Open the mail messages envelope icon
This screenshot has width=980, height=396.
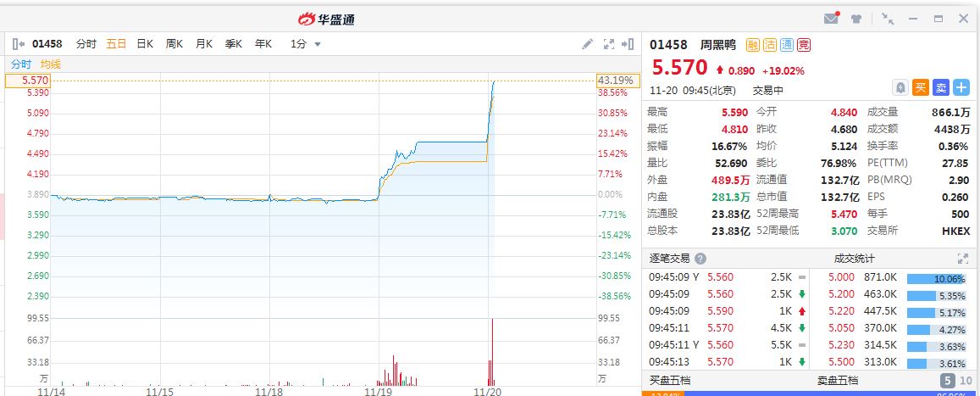tap(831, 19)
